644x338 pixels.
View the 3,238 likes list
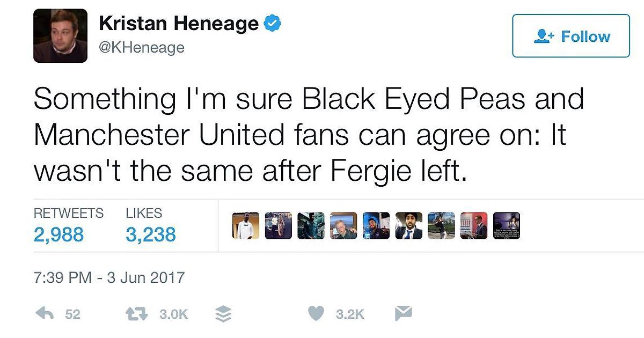[x=151, y=234]
